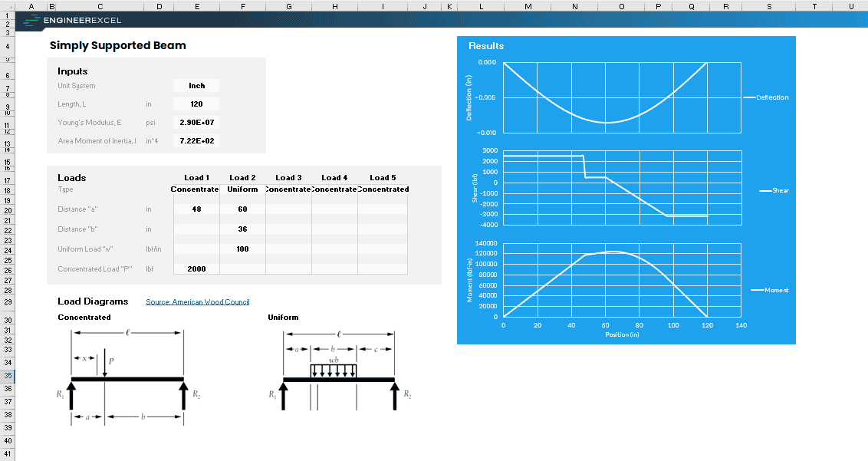The image size is (868, 461).
Task: Click the Select All corner of the sheet
Action: pyautogui.click(x=8, y=5)
